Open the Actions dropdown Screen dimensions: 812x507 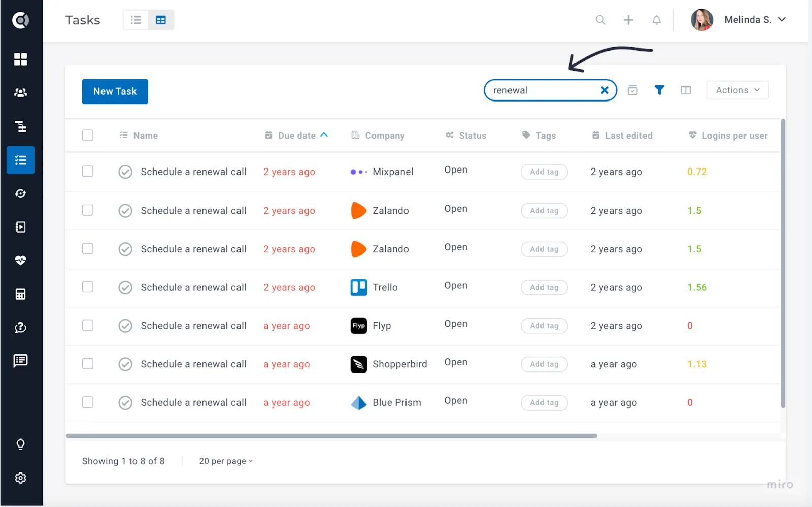(x=737, y=90)
